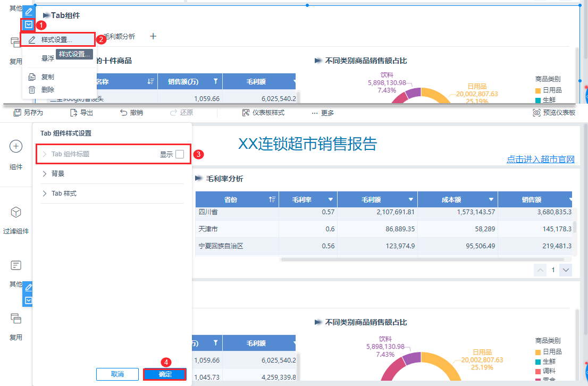Screen dimensions: 588x386
Task: Click the 确定 button
Action: pos(165,374)
